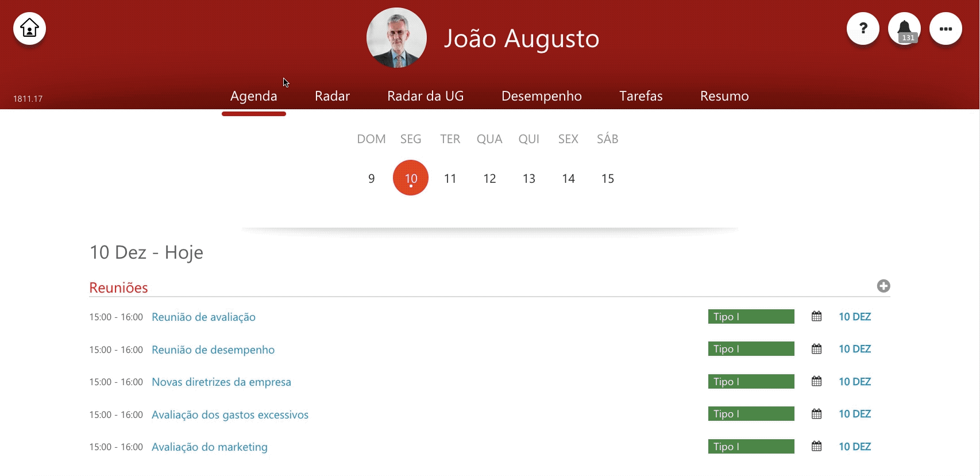Select day 12 in the week calendar
The image size is (980, 476).
point(489,178)
